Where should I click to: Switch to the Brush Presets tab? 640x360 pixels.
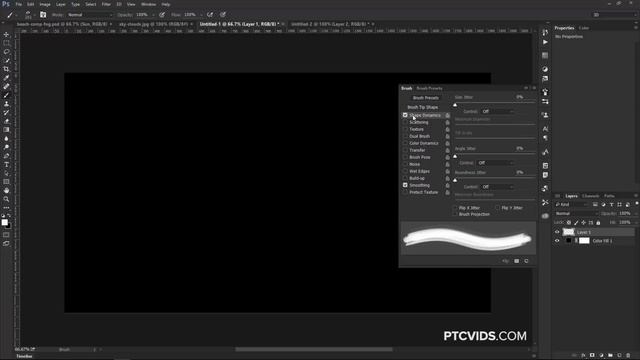tap(429, 88)
